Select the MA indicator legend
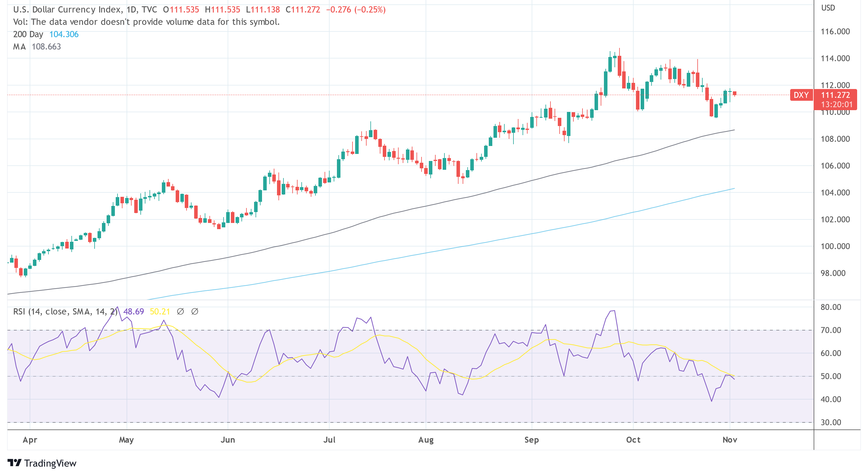The height and width of the screenshot is (475, 868). 19,47
